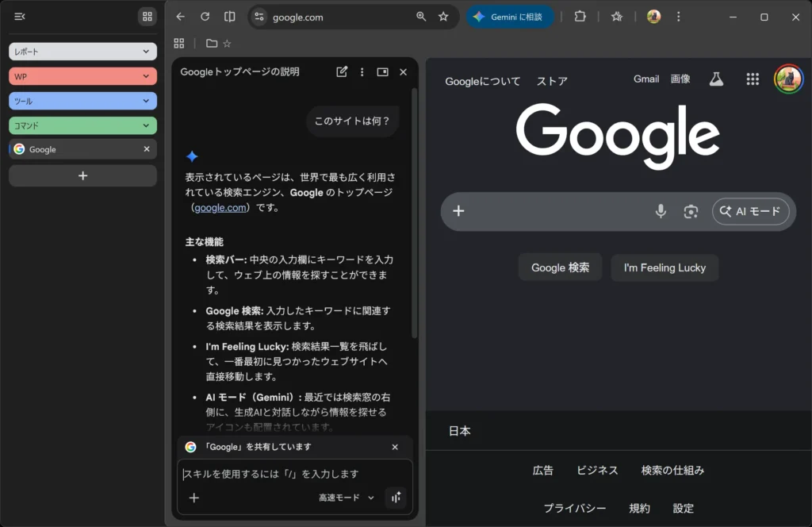The height and width of the screenshot is (527, 812).
Task: Open the Gmail link
Action: [646, 79]
